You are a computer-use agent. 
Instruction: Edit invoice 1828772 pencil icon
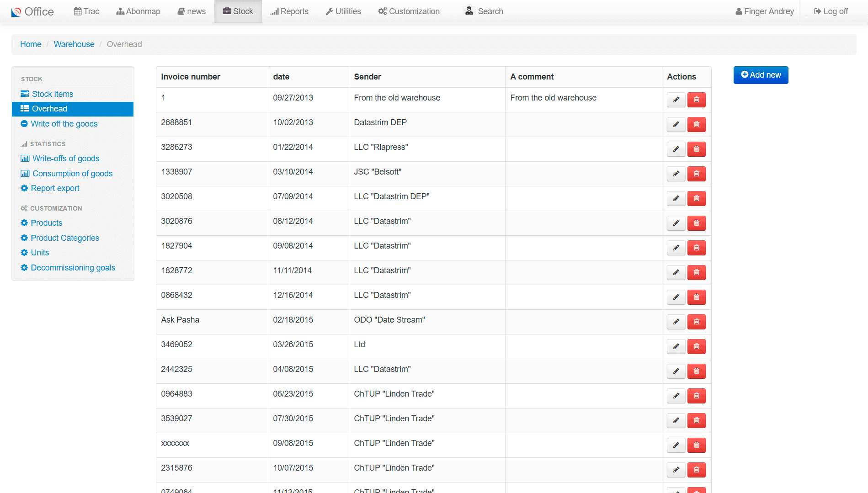(x=676, y=272)
